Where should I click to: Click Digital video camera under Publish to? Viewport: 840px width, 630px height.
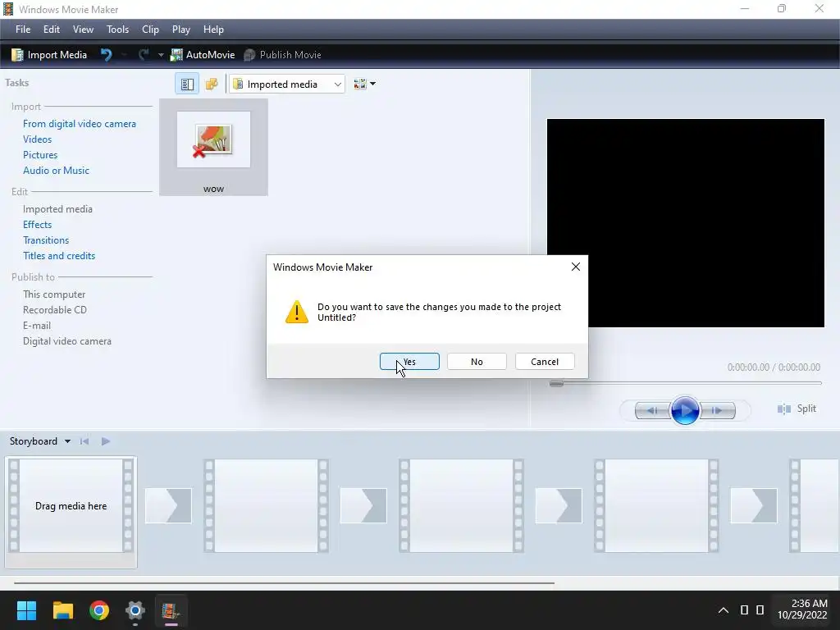coord(67,340)
